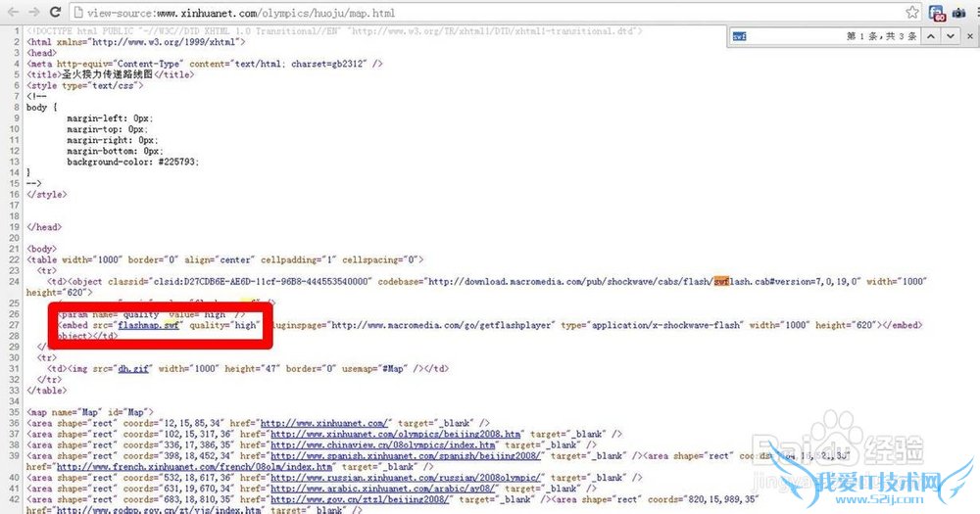
Task: Jump to next find result
Action: tap(950, 36)
